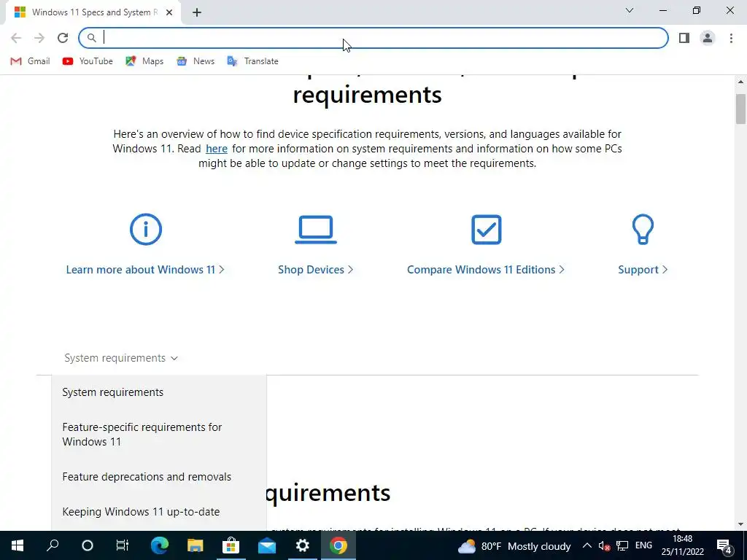Open the tab search chevron button
747x560 pixels.
pyautogui.click(x=630, y=10)
